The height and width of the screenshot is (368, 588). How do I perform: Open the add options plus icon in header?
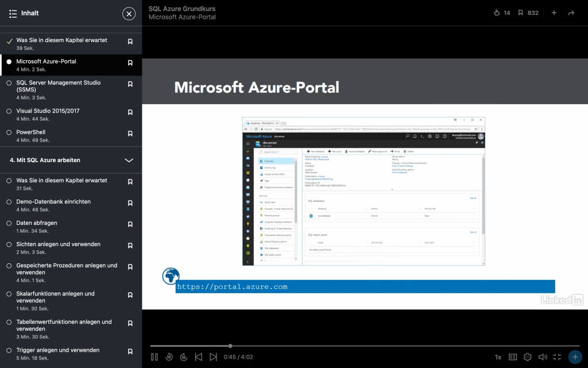tap(554, 13)
